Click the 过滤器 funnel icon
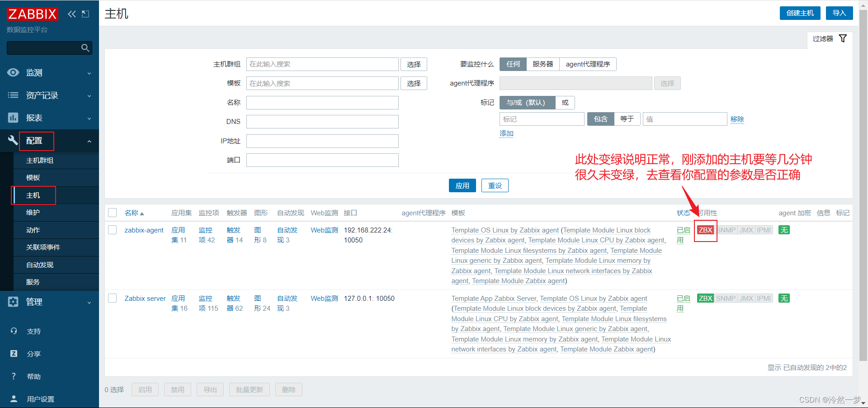This screenshot has width=868, height=408. pyautogui.click(x=843, y=38)
